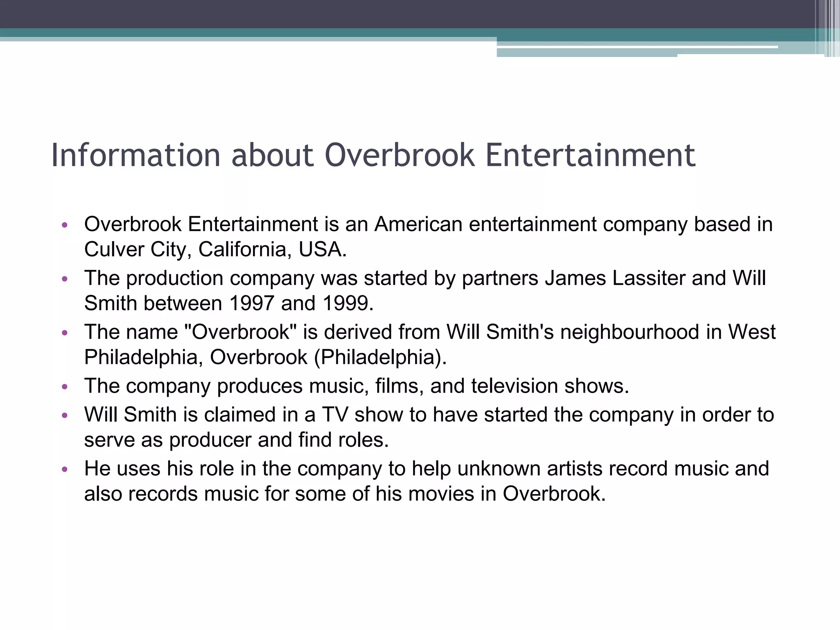Click the word 'Entertainment' in the slide title
This screenshot has width=840, height=630.
590,155
